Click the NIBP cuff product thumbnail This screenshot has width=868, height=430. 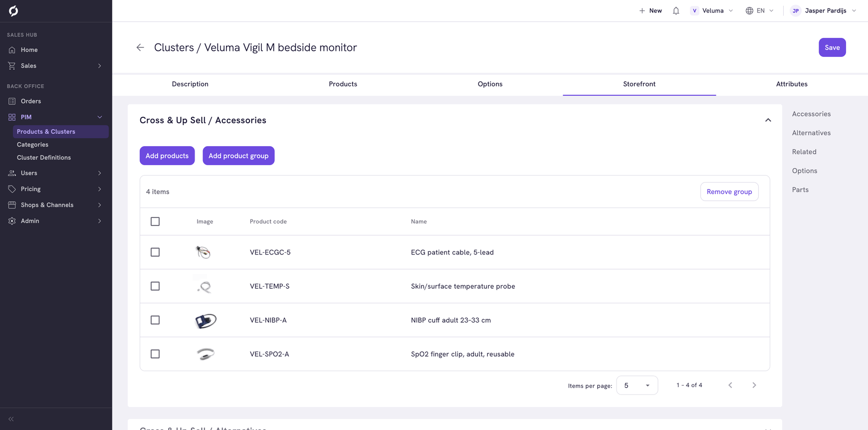(206, 321)
